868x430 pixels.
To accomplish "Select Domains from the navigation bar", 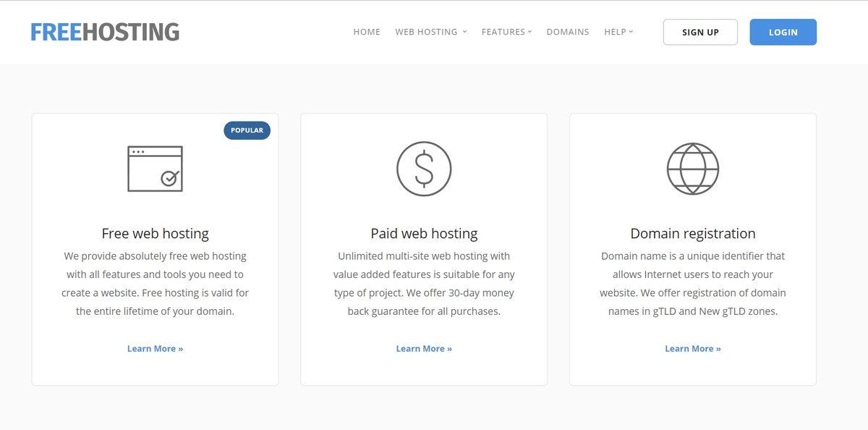I will pyautogui.click(x=568, y=31).
